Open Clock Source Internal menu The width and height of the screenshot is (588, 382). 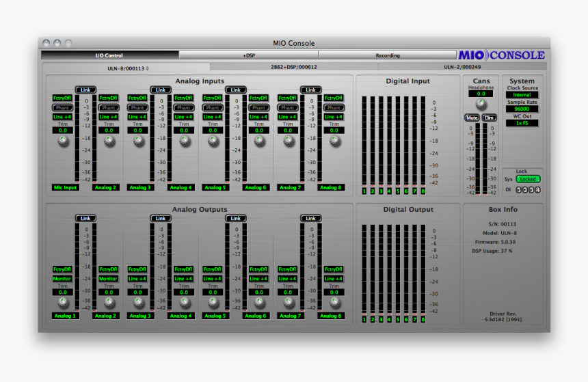[x=522, y=95]
